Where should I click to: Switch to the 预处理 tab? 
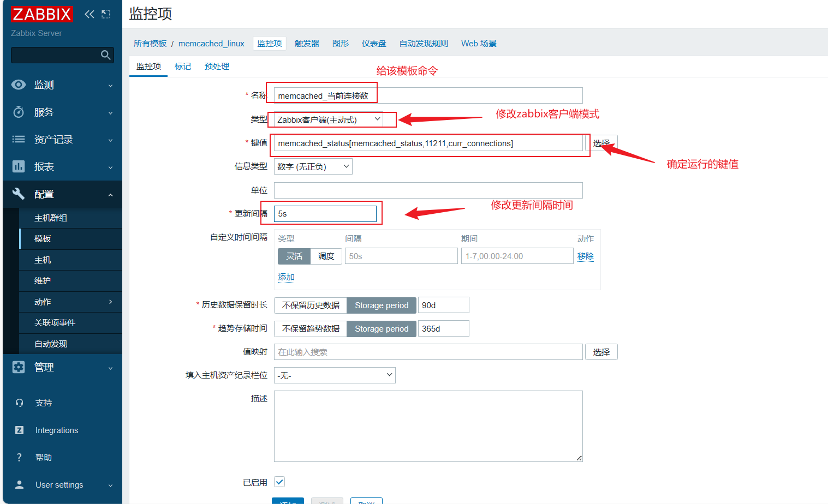tap(217, 66)
